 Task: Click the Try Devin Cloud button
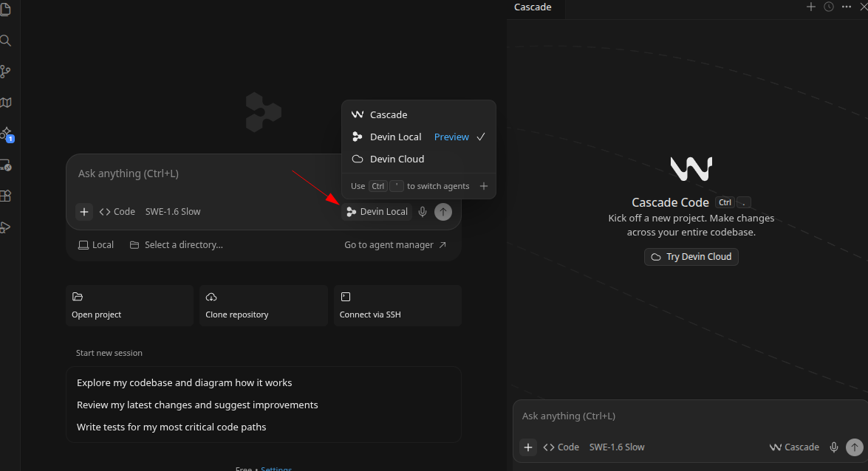691,257
